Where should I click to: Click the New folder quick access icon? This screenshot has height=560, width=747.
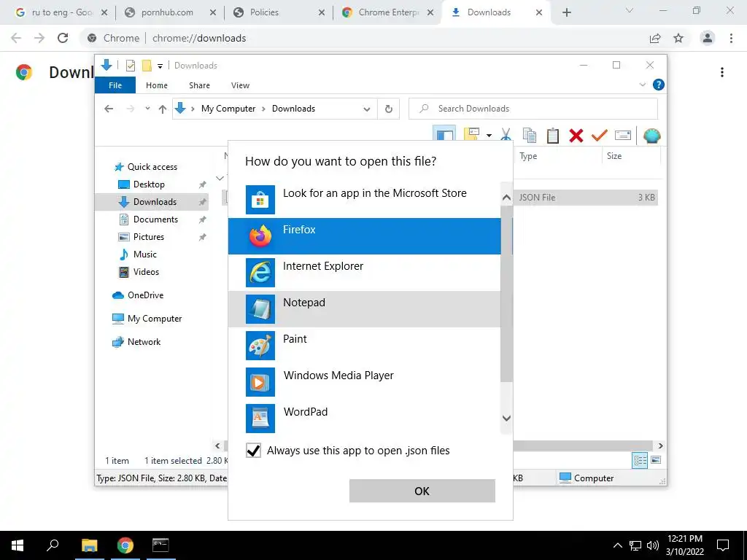tap(147, 66)
